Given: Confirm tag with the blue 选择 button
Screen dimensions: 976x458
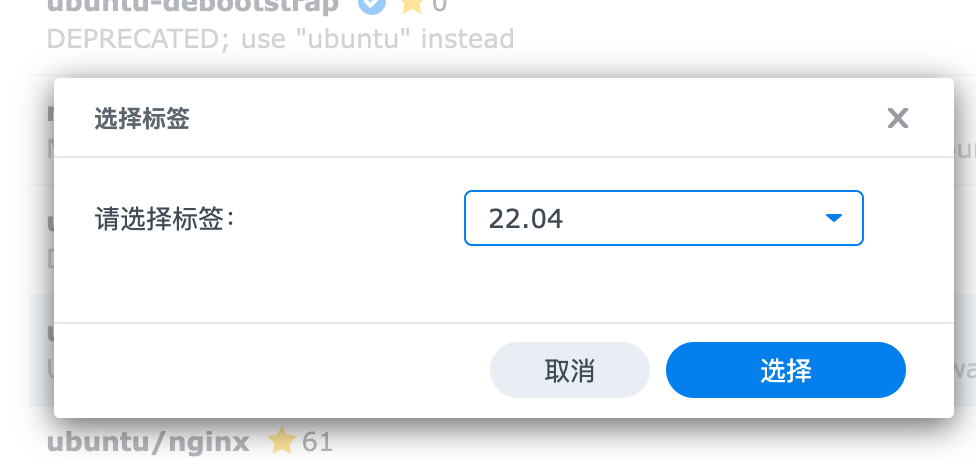Looking at the screenshot, I should coord(786,370).
